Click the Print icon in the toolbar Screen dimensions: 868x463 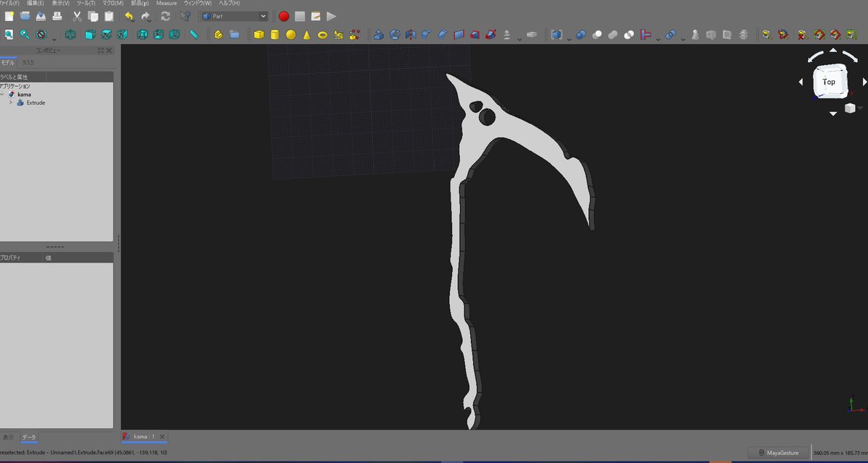(x=57, y=16)
